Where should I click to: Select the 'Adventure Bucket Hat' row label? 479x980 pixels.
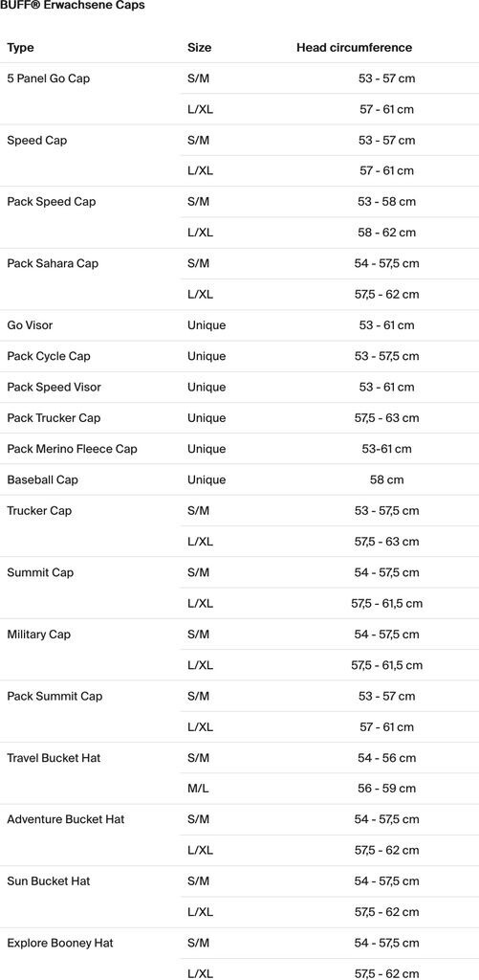[x=66, y=819]
